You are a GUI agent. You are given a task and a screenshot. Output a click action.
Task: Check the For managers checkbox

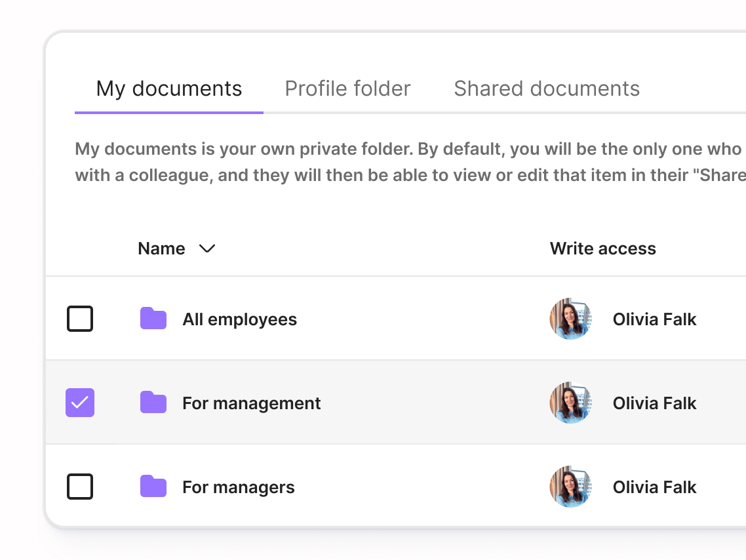tap(80, 487)
